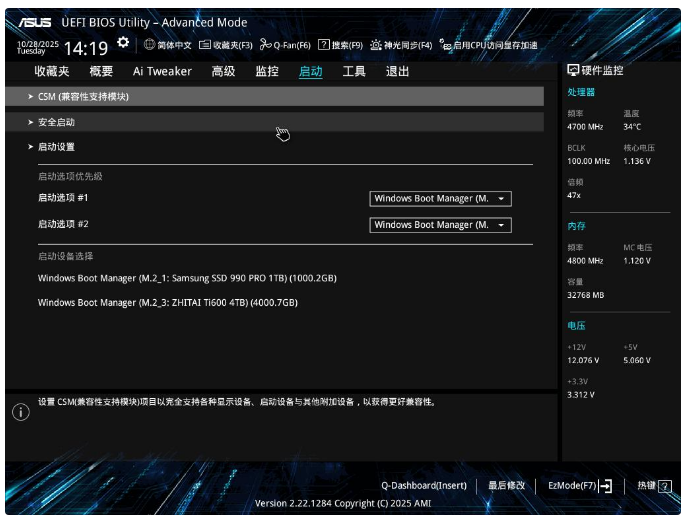This screenshot has height=521, width=684.
Task: Click the 热键 question mark icon
Action: 665,486
